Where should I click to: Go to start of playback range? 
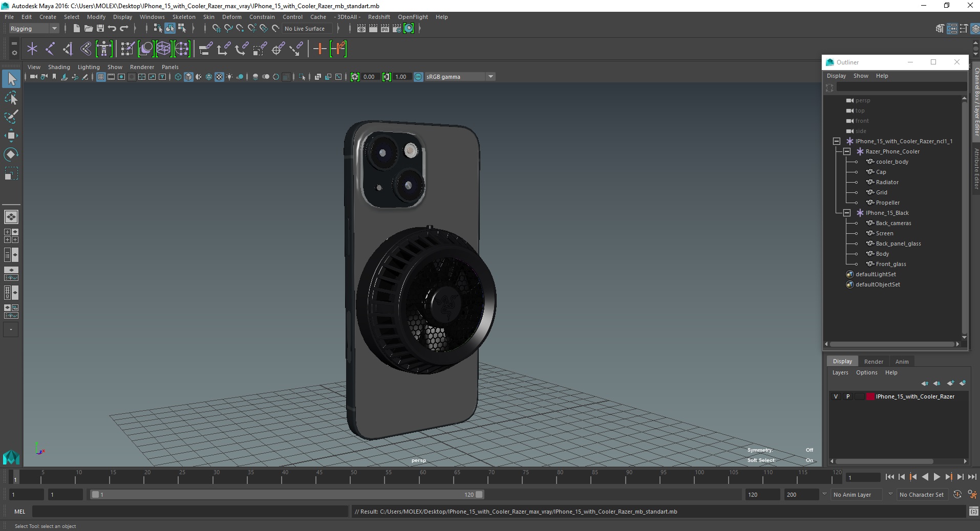tap(889, 477)
